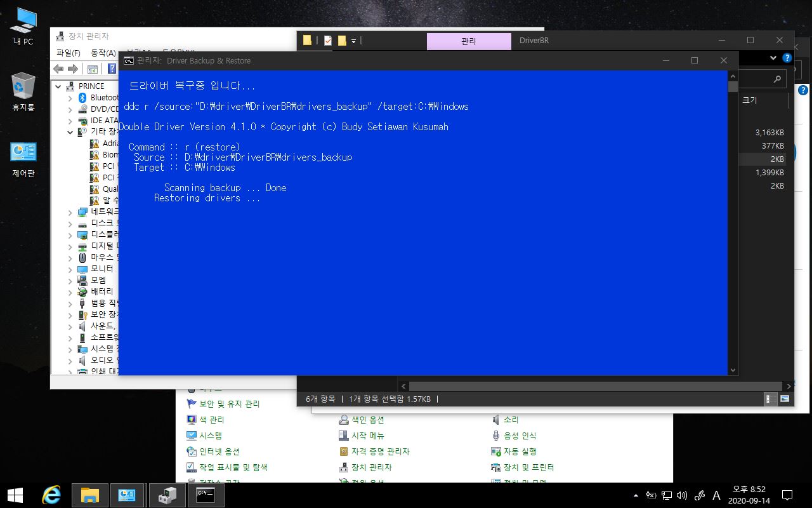Select the Qual unknown device warning icon
The image size is (812, 508).
pyautogui.click(x=95, y=189)
